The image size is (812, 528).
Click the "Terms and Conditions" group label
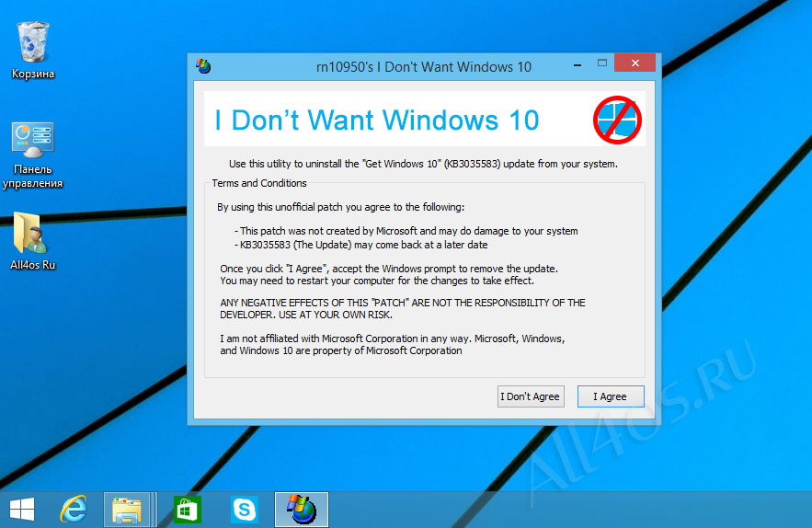coord(259,183)
